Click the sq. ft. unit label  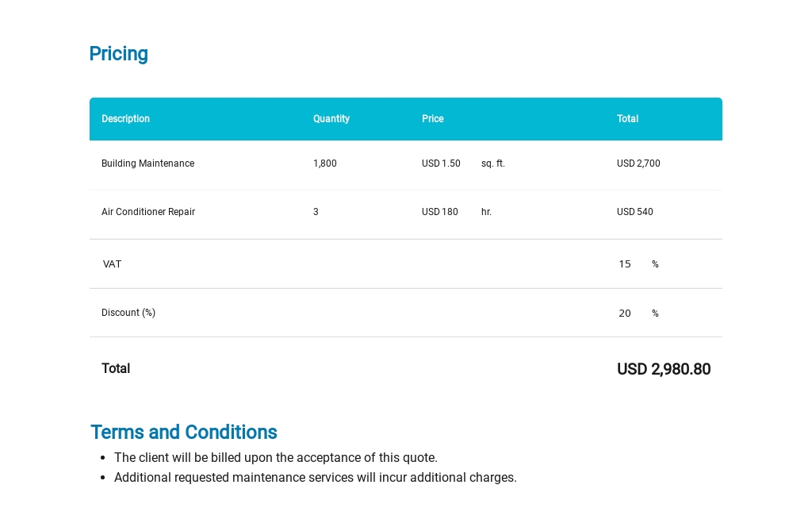(492, 163)
